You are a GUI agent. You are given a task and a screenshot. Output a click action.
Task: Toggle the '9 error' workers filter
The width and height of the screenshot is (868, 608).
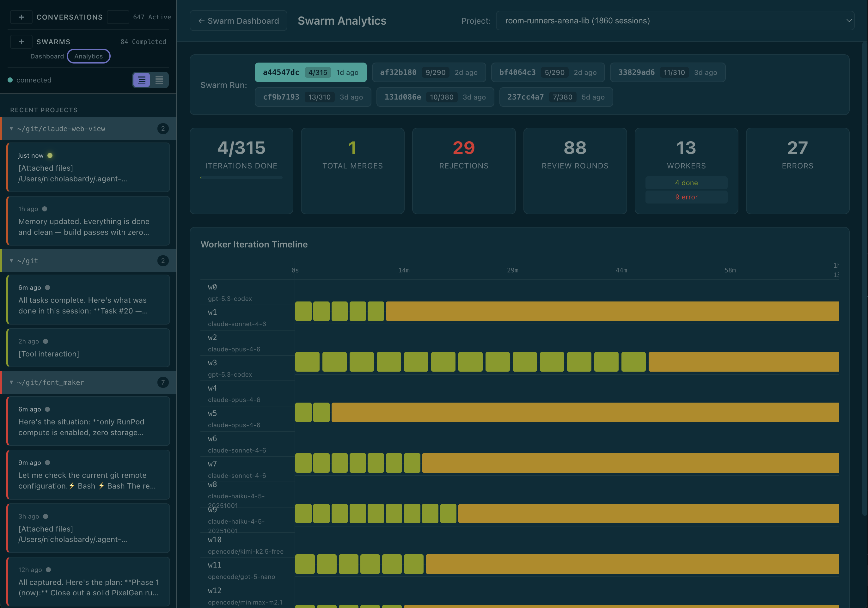(x=686, y=197)
